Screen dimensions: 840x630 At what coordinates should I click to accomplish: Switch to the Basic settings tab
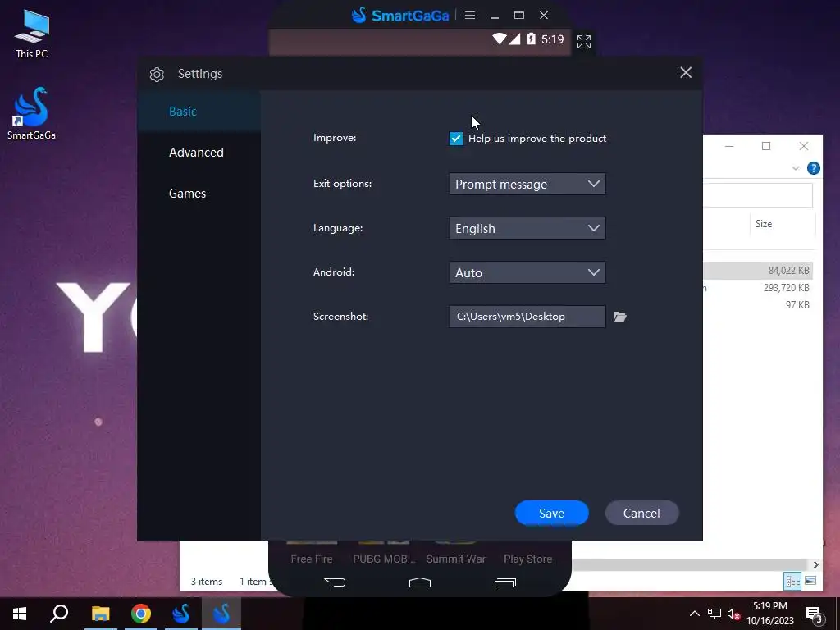(x=199, y=112)
